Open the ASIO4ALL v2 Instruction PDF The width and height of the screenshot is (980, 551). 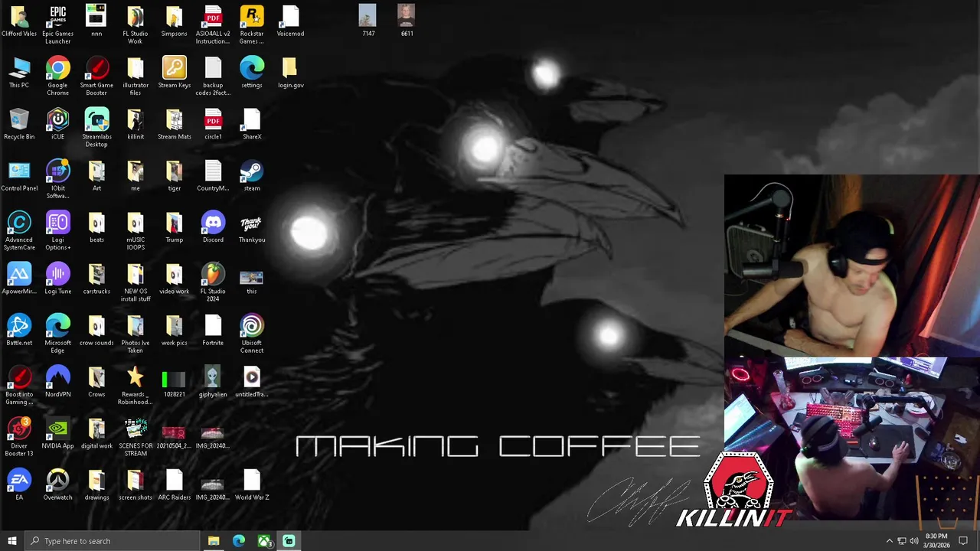pos(213,23)
